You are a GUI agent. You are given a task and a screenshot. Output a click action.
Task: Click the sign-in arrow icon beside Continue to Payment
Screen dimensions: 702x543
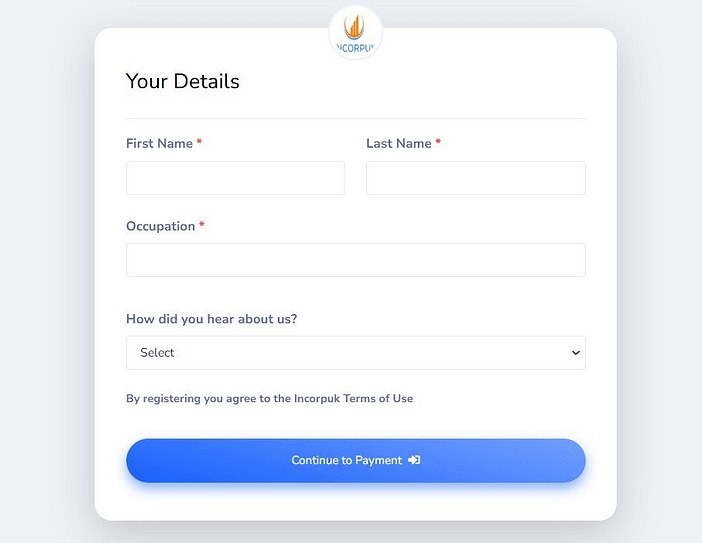click(414, 460)
